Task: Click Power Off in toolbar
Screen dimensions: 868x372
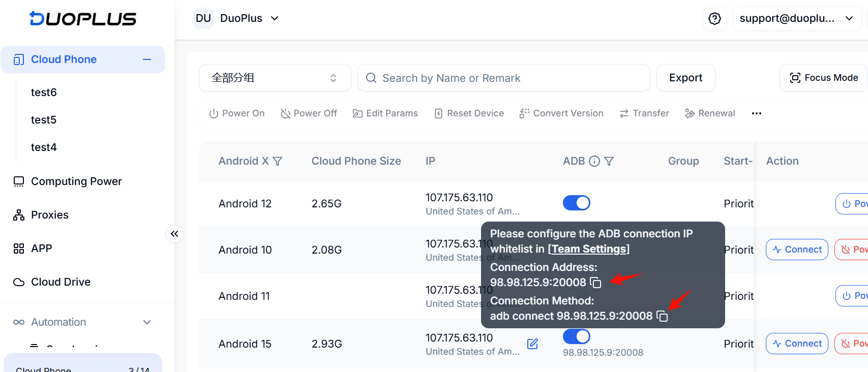Action: 309,113
